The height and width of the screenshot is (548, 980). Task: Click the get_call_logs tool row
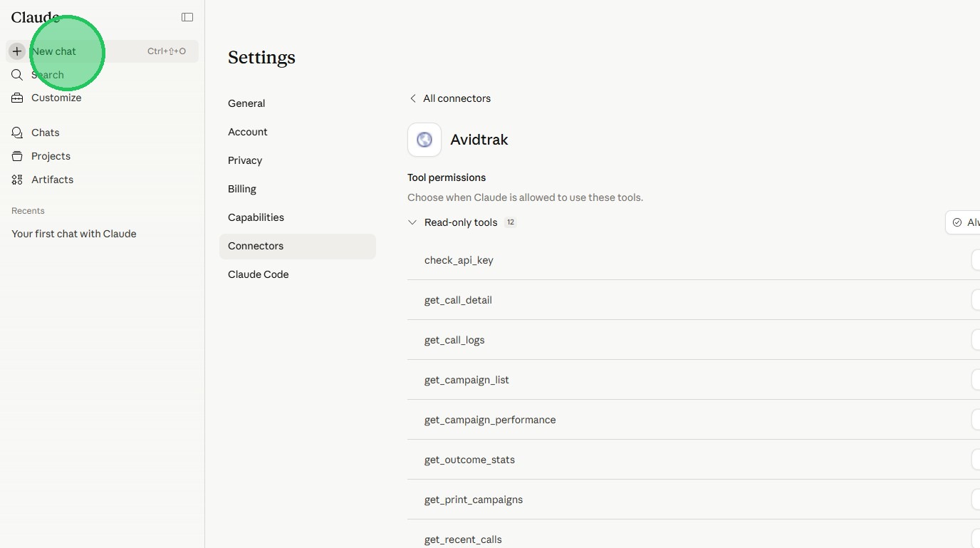pyautogui.click(x=454, y=340)
